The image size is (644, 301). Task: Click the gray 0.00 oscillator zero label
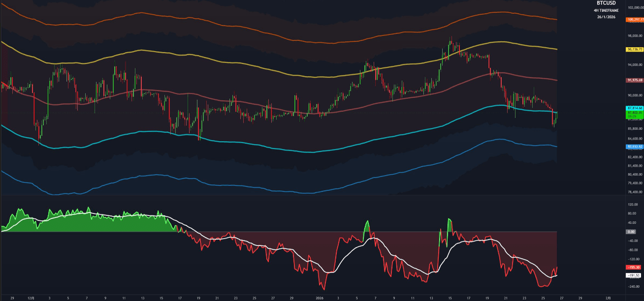tap(631, 231)
